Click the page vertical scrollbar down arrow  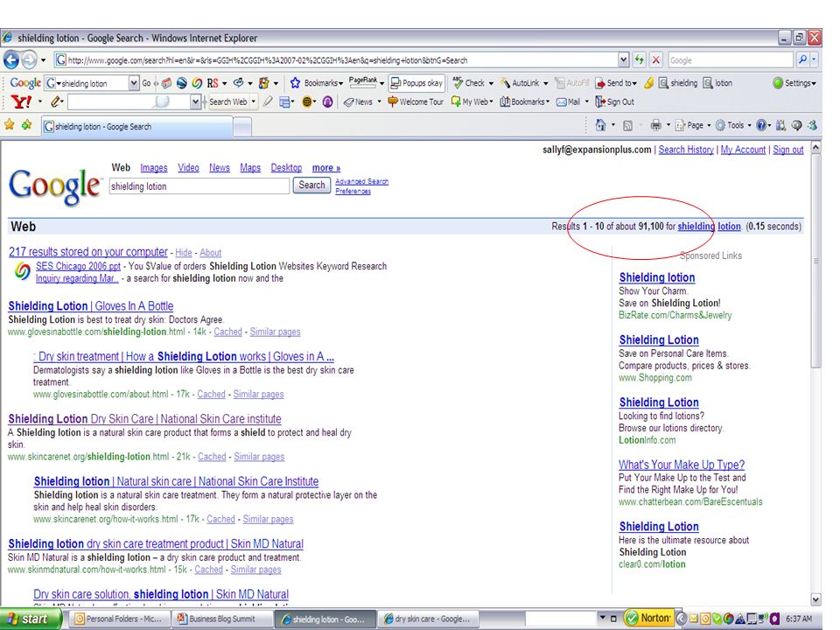pos(815,599)
